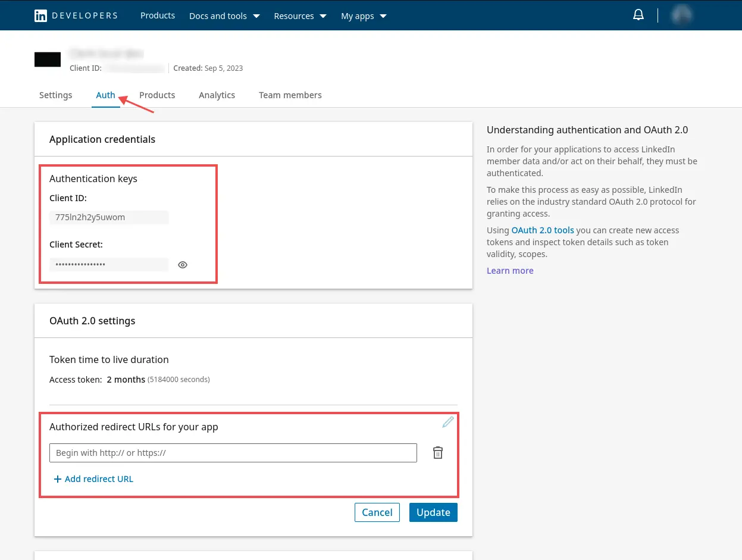This screenshot has height=560, width=742.
Task: Click the Understanding authentication heading
Action: click(587, 130)
